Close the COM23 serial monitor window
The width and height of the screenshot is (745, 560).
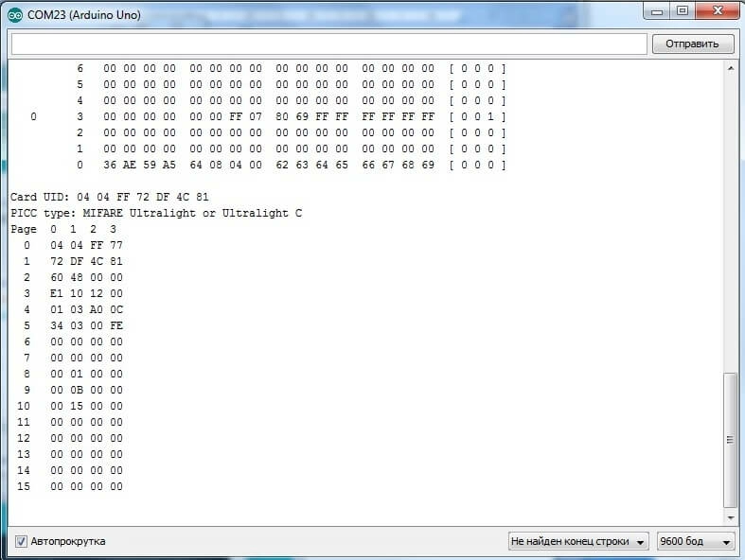click(x=717, y=9)
